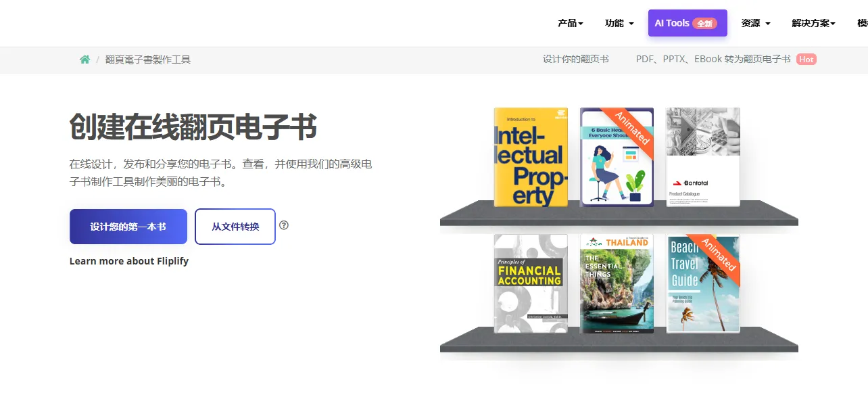Screen dimensions: 868x393
Task: Open the Financial Accounting book cover
Action: [531, 283]
